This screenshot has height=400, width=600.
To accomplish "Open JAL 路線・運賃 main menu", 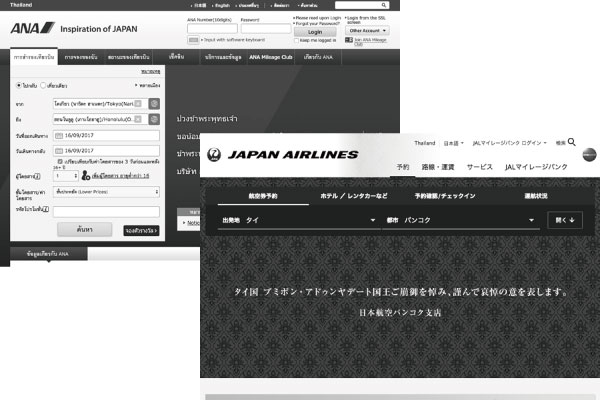I will pos(438,167).
